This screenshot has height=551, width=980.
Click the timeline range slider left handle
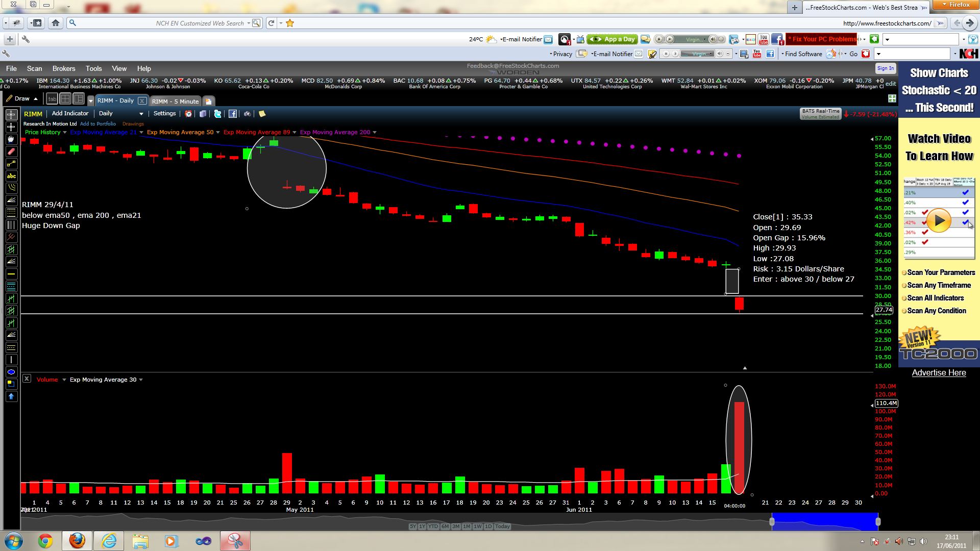coord(772,521)
